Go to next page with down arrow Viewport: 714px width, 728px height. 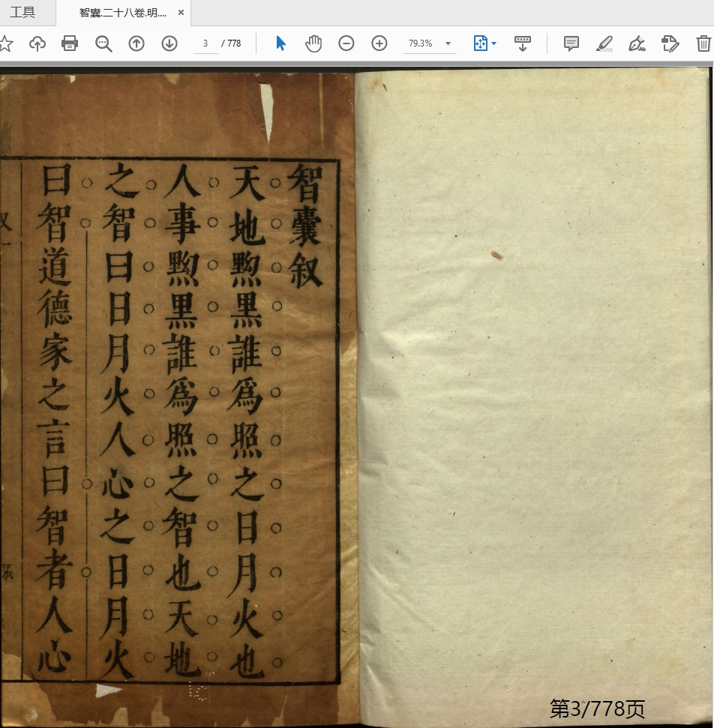pos(169,43)
